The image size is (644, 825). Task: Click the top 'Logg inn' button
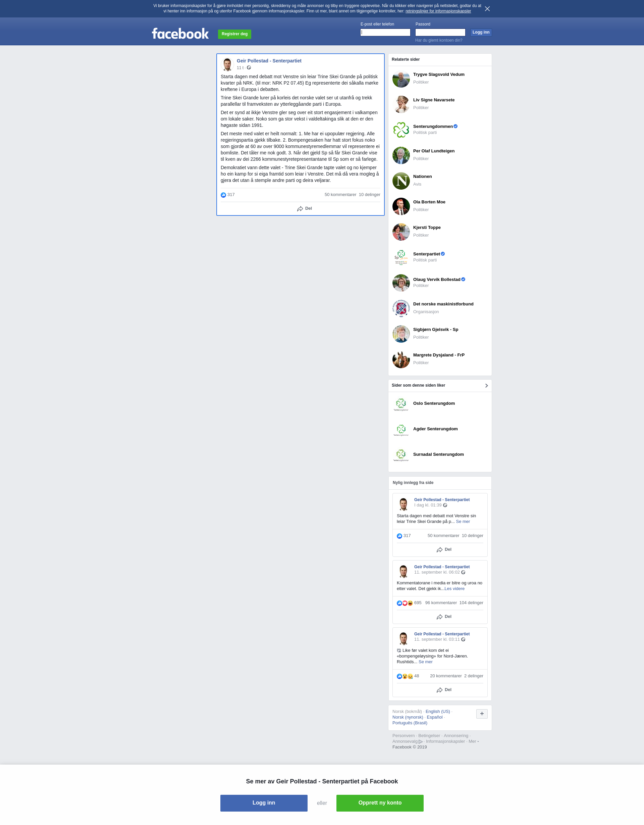pos(481,33)
